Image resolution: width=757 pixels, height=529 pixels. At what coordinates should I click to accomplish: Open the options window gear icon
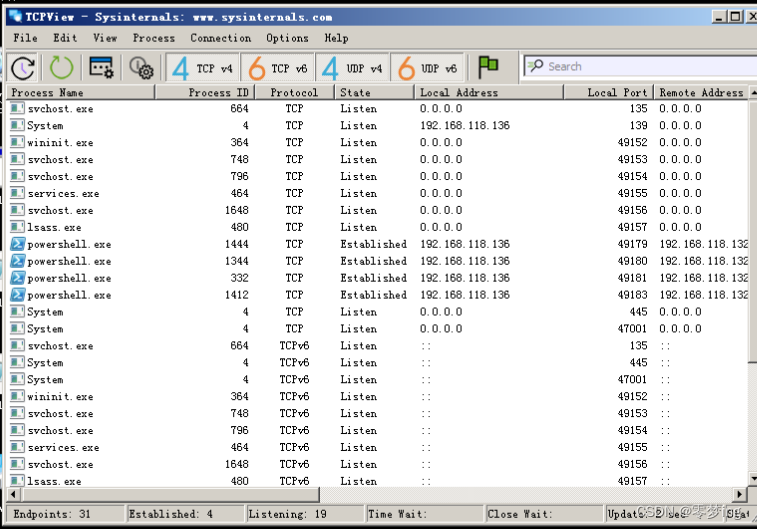point(101,68)
